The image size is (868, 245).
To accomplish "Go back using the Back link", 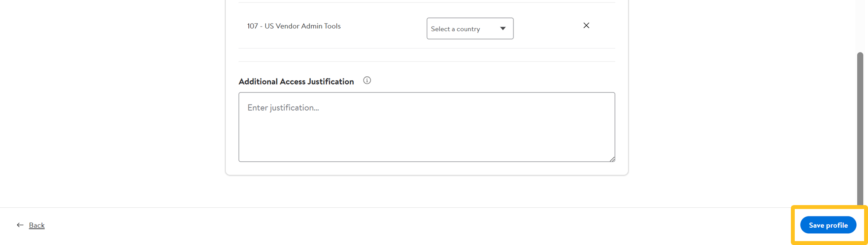I will click(x=37, y=225).
